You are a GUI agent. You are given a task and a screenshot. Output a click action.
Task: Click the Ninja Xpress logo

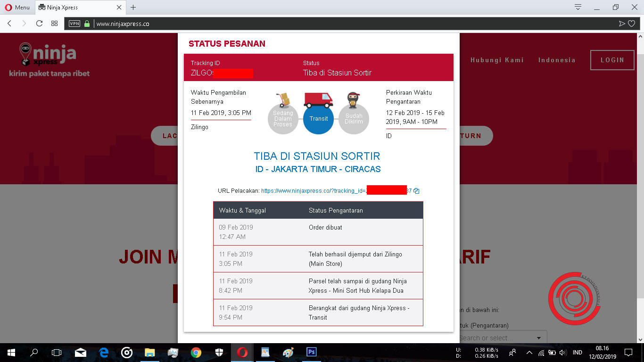tap(49, 60)
